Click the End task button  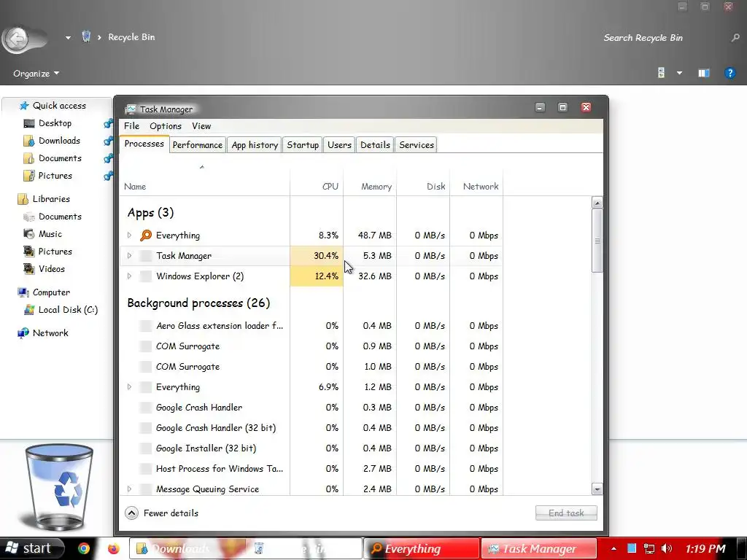566,513
